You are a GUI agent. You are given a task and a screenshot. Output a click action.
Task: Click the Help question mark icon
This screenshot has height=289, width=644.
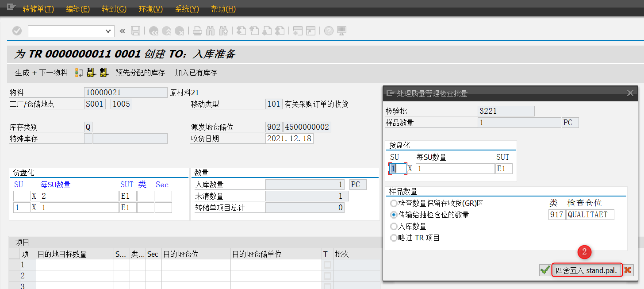(328, 31)
